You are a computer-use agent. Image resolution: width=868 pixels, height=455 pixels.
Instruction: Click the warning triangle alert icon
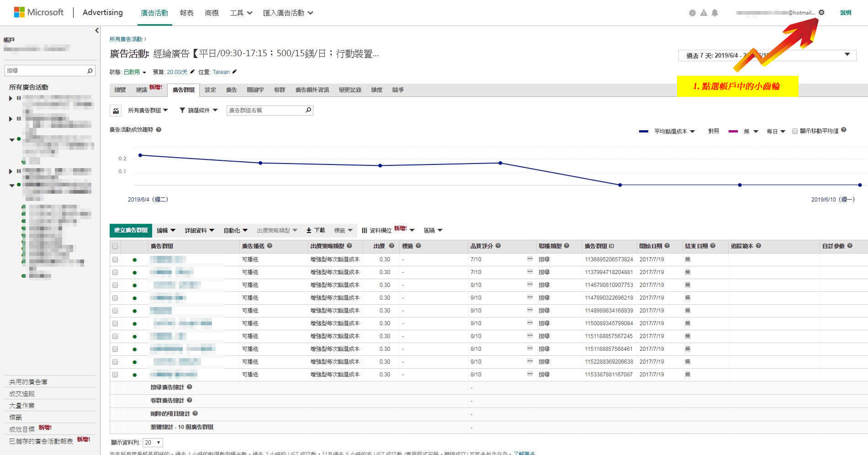[x=704, y=13]
